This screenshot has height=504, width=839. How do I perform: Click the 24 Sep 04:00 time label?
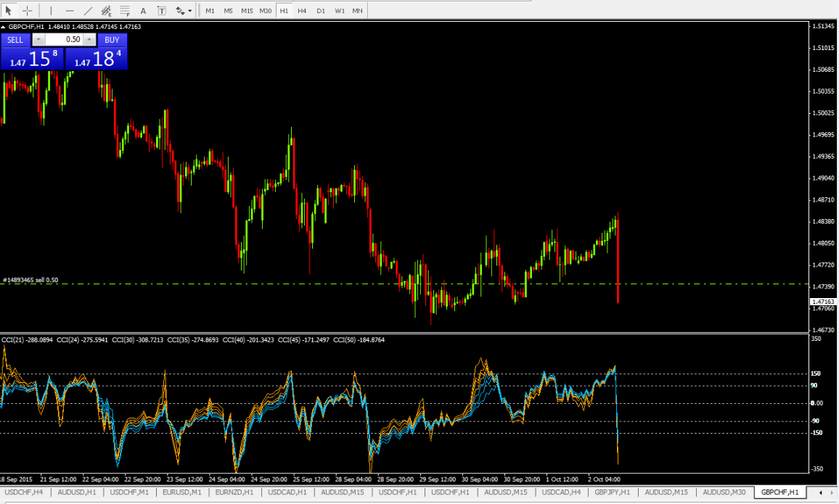(x=227, y=479)
